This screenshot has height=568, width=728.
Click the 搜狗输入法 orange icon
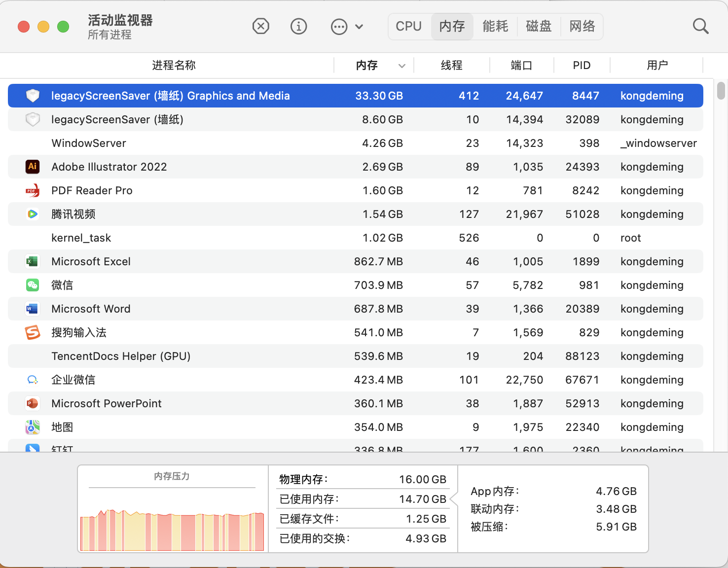point(33,332)
